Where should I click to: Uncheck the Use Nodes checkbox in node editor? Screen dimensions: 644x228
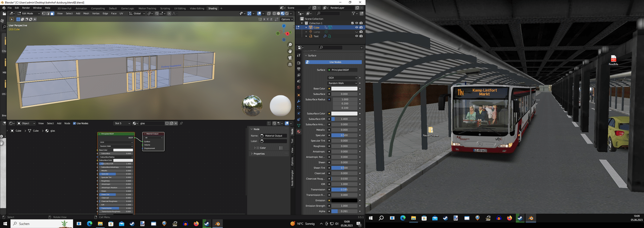click(74, 124)
